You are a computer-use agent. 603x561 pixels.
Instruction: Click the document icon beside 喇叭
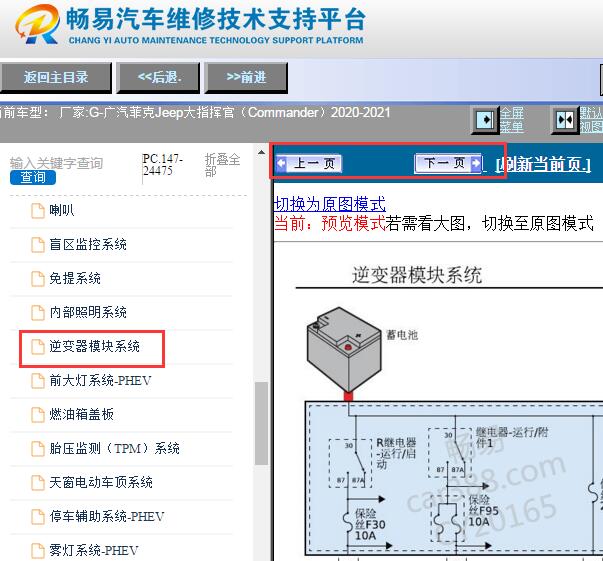[38, 211]
